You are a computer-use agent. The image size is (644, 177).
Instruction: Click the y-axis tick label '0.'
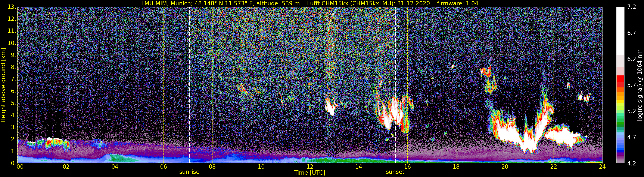[13, 163]
